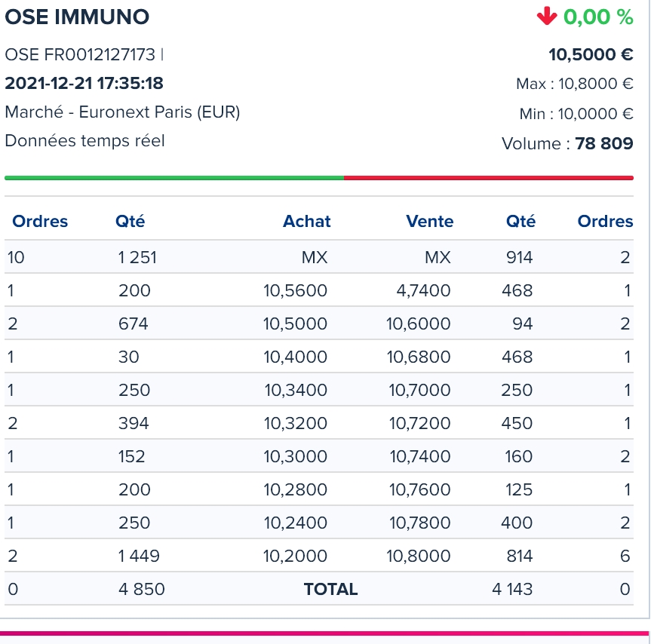Click the Achat column header

pos(306,221)
